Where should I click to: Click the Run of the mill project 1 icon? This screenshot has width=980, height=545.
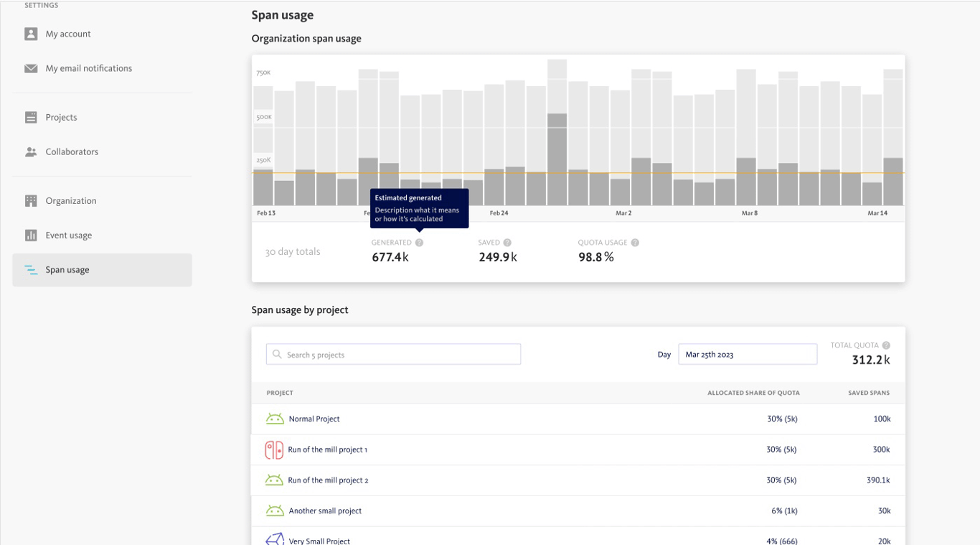(274, 449)
